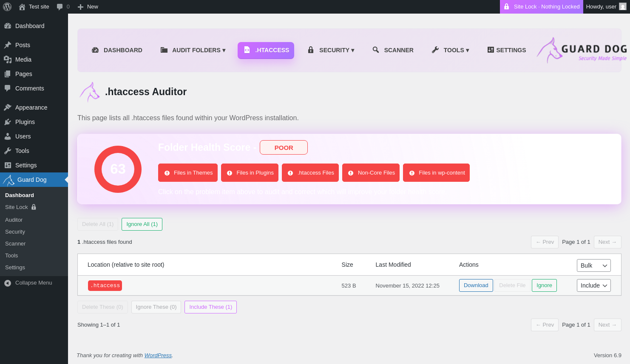Screen dimensions: 630x364
Task: Click the Plugins plug icon
Action: tap(8, 122)
